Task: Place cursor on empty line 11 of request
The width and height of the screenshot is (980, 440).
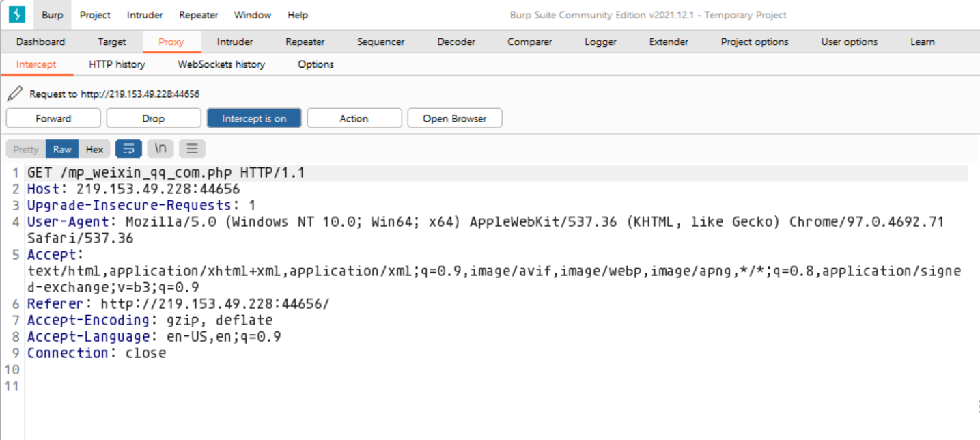Action: click(497, 386)
